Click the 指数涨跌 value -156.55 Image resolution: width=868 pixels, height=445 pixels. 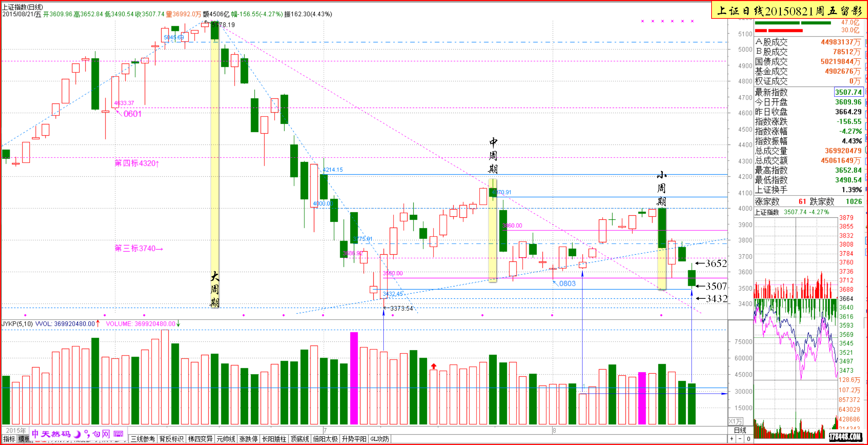tap(849, 121)
